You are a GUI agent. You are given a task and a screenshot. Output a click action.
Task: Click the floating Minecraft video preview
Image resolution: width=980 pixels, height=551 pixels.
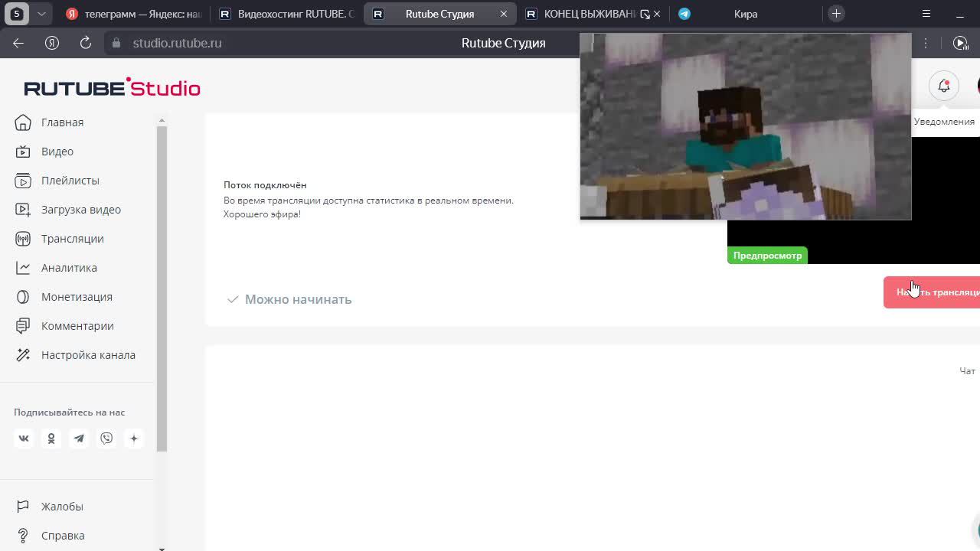click(746, 126)
